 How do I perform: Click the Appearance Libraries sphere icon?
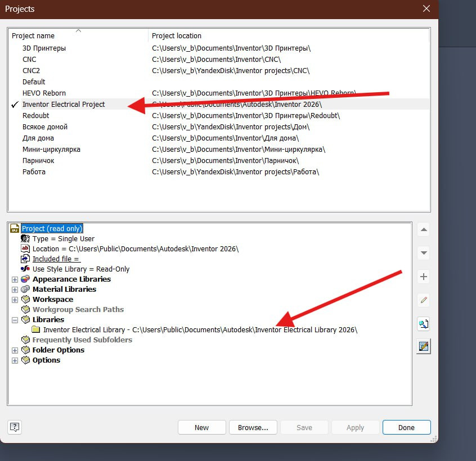25,279
